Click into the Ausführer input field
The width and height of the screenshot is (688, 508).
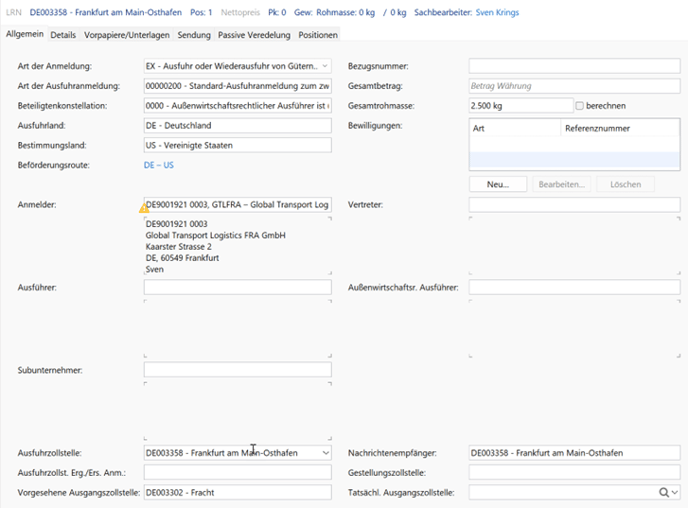coord(237,288)
